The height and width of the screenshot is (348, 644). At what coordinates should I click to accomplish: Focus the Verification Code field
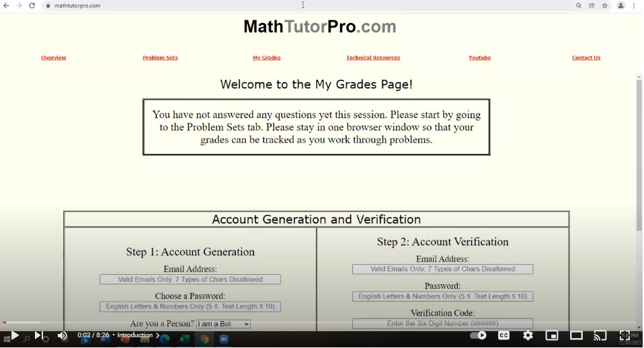[x=443, y=323]
